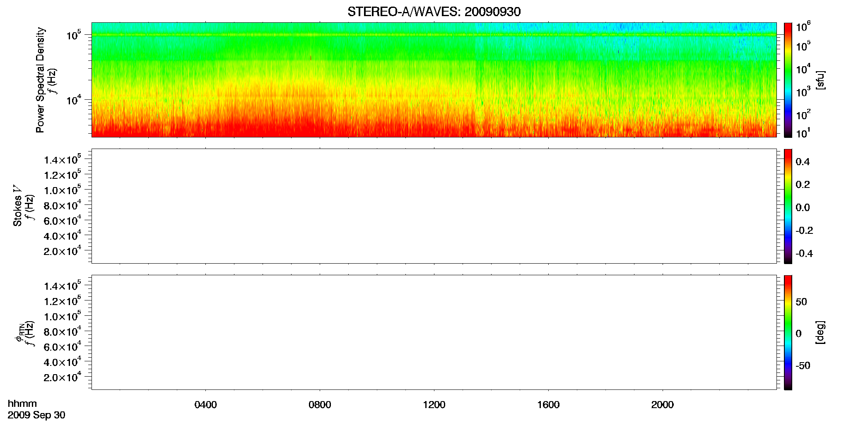Click the Stokes V colorbar
Image resolution: width=868 pixels, height=447 pixels.
pyautogui.click(x=788, y=206)
